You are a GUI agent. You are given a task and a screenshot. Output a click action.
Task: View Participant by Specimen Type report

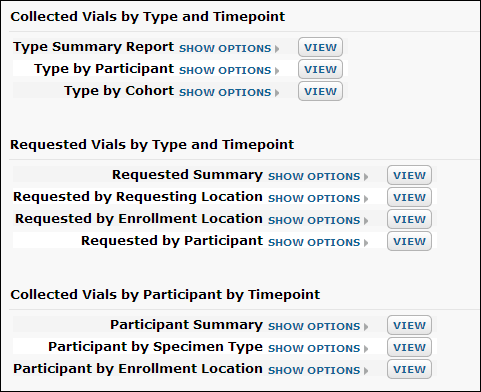click(409, 347)
